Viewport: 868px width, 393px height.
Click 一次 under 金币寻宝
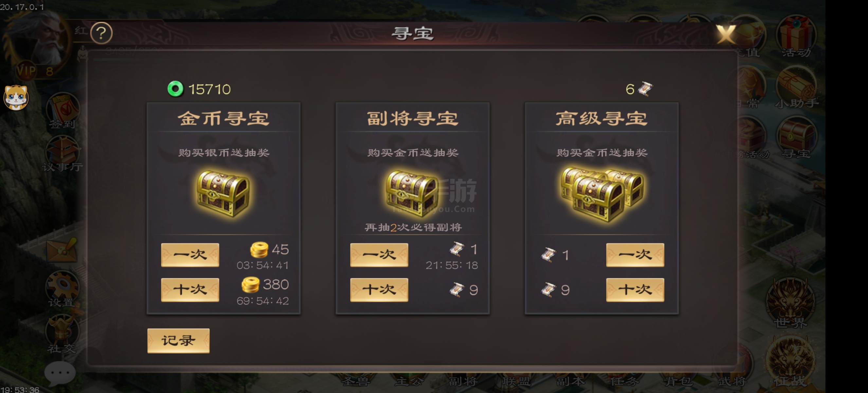190,255
